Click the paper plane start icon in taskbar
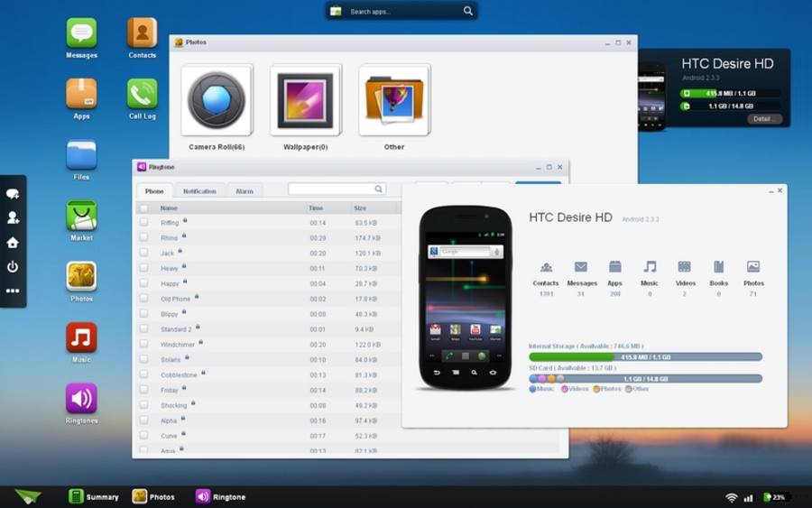Viewport: 812px width, 508px height. 27,496
